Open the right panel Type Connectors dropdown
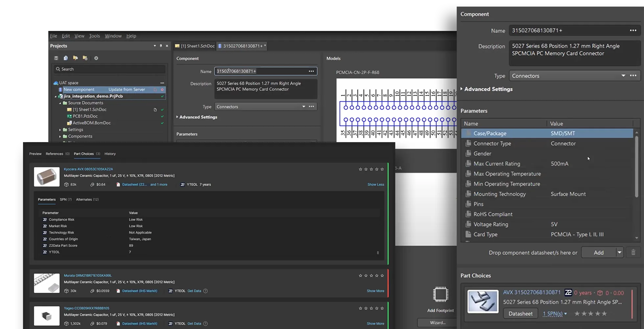This screenshot has height=329, width=644. click(x=623, y=76)
